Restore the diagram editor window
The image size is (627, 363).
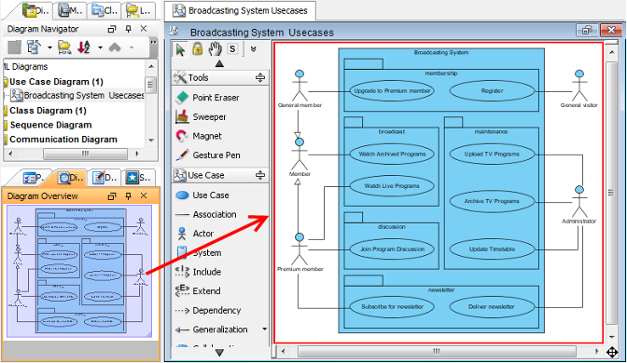point(587,30)
